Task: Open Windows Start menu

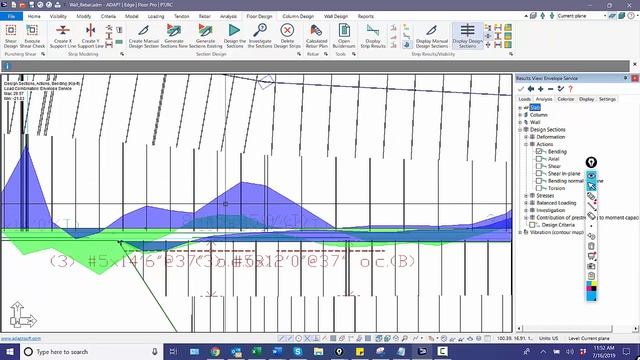Action: click(10, 351)
